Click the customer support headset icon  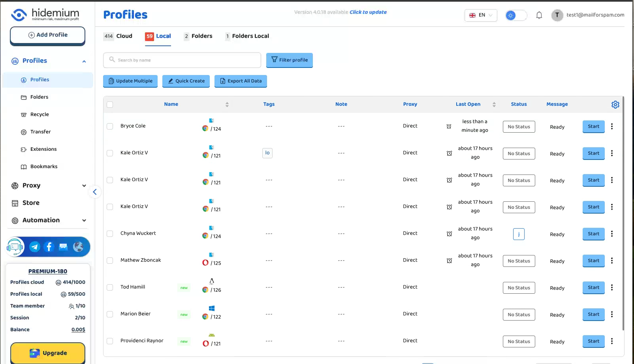tap(15, 247)
